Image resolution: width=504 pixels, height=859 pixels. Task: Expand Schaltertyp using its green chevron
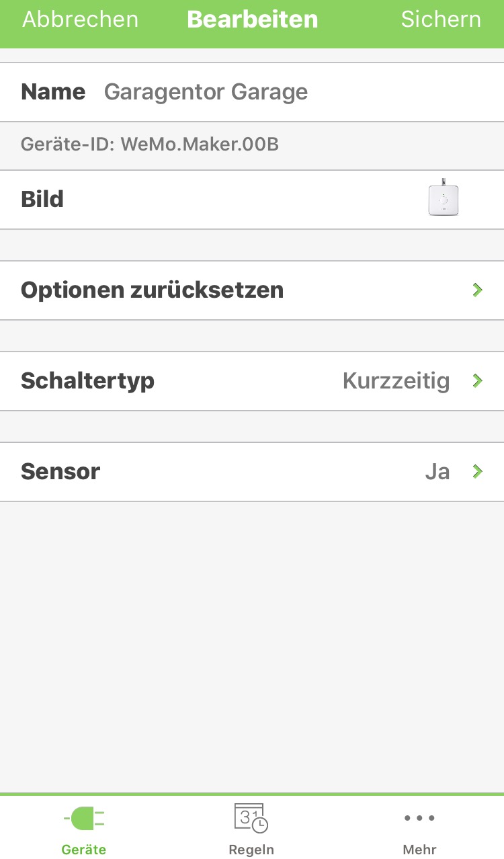click(478, 381)
